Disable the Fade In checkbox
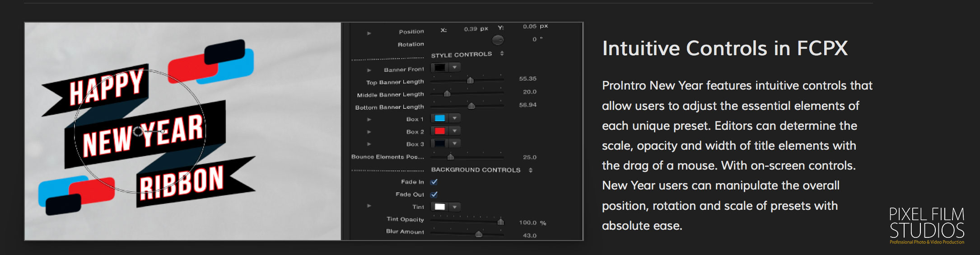The height and width of the screenshot is (255, 980). 434,182
